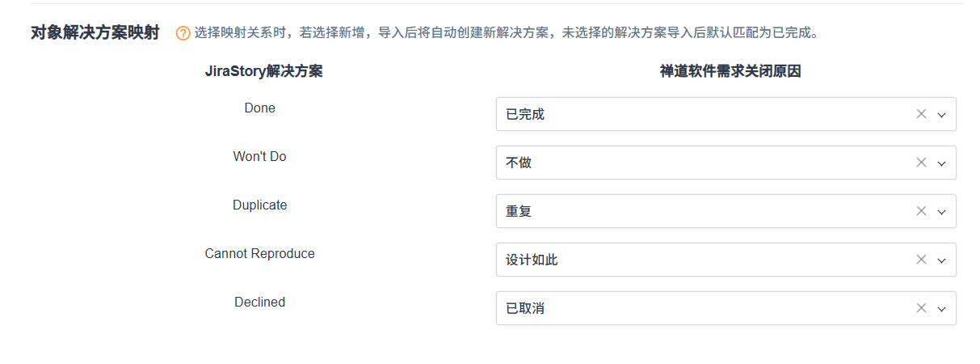Click the JiraStory解决方案 column header
The width and height of the screenshot is (980, 364).
pos(264,71)
